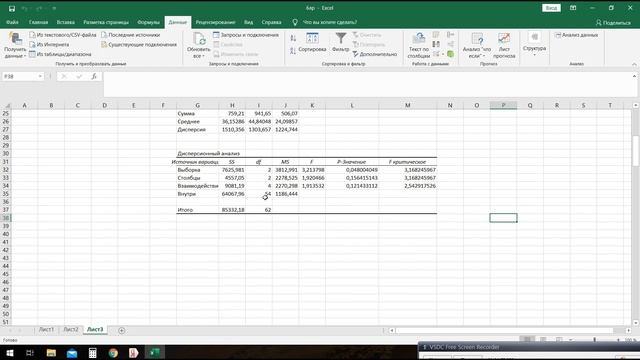Collapse the ribbon with the chevron
The width and height of the screenshot is (640, 360).
coord(634,64)
